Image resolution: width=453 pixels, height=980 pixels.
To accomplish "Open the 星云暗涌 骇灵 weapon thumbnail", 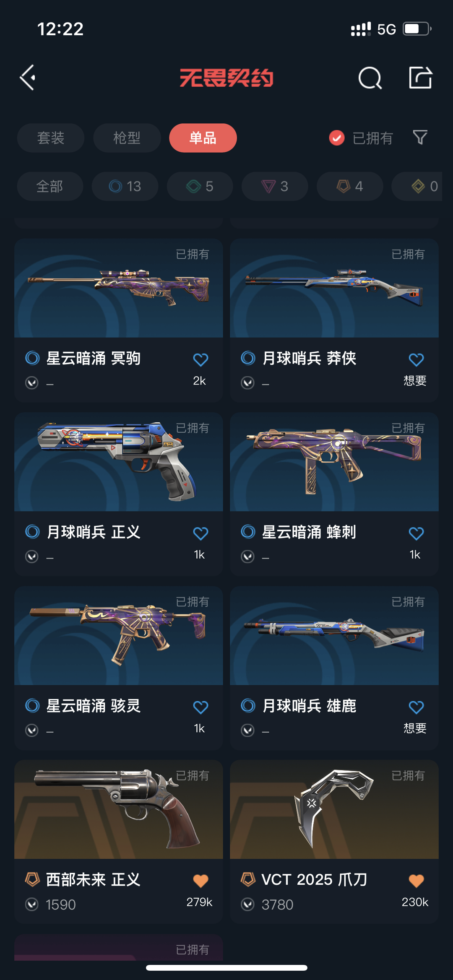I will coord(119,636).
